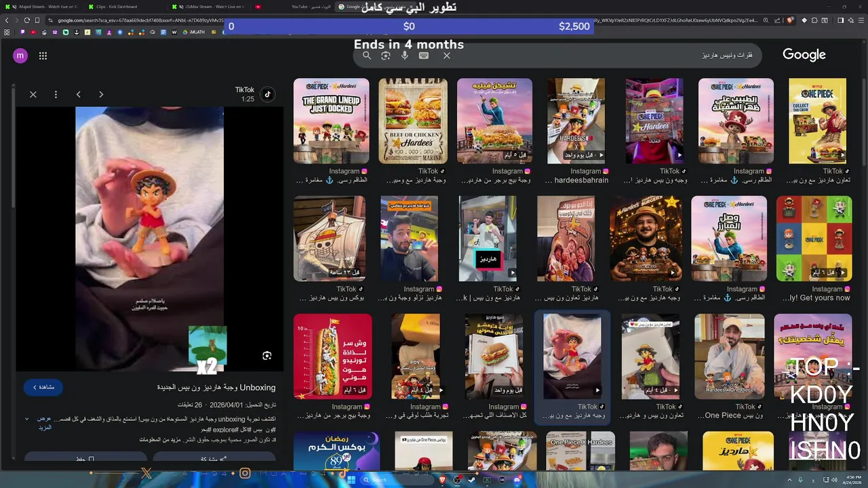Open colorful figurine grid thumbnail

pos(814,239)
